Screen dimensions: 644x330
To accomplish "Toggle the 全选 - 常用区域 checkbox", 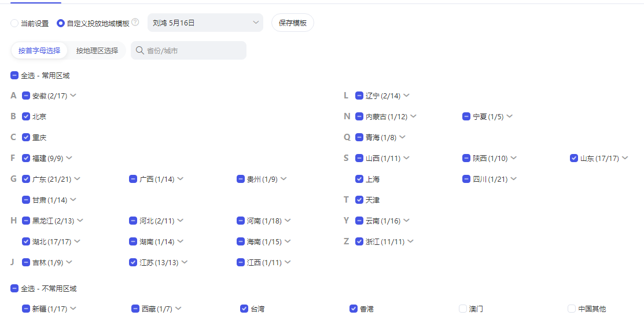I will 14,75.
